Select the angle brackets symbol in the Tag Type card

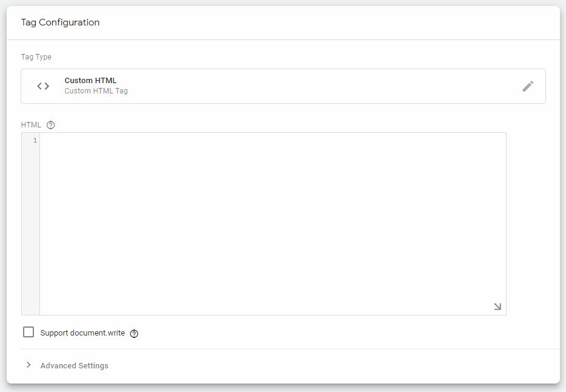42,86
